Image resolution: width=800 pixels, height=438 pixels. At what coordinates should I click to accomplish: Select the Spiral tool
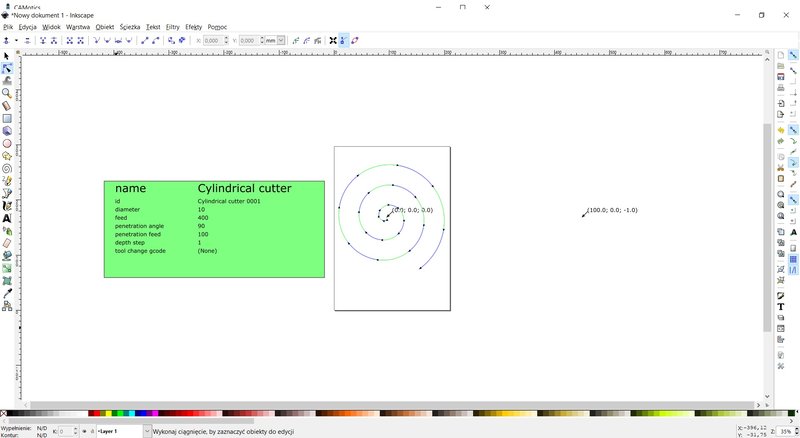point(7,168)
